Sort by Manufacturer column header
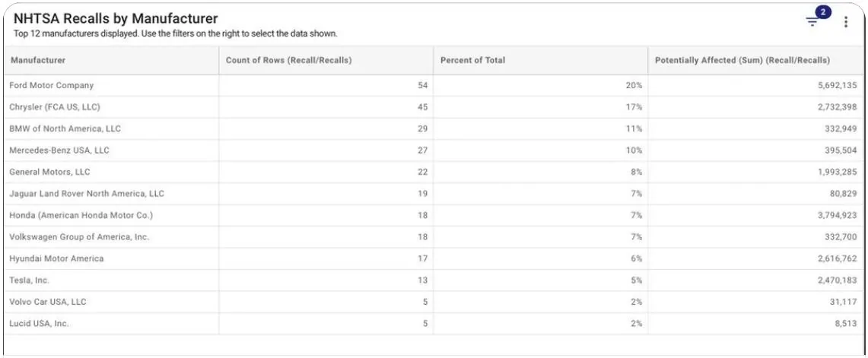This screenshot has width=868, height=358. [x=38, y=60]
